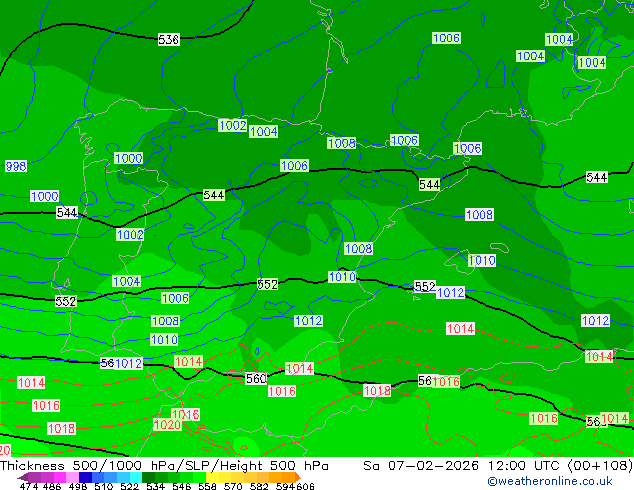Image resolution: width=634 pixels, height=490 pixels.
Task: Click the legend value 570
Action: tap(231, 486)
